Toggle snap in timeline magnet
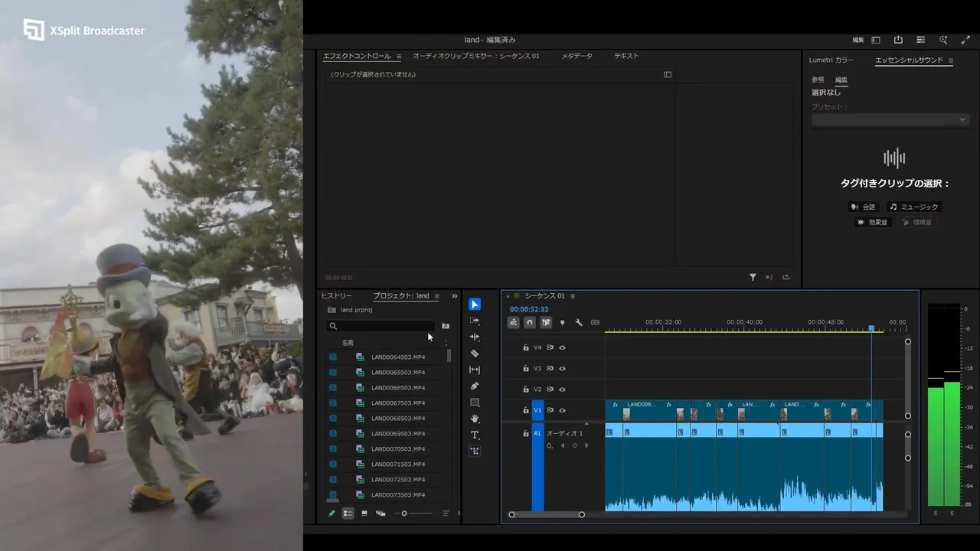The width and height of the screenshot is (980, 551). [x=530, y=323]
